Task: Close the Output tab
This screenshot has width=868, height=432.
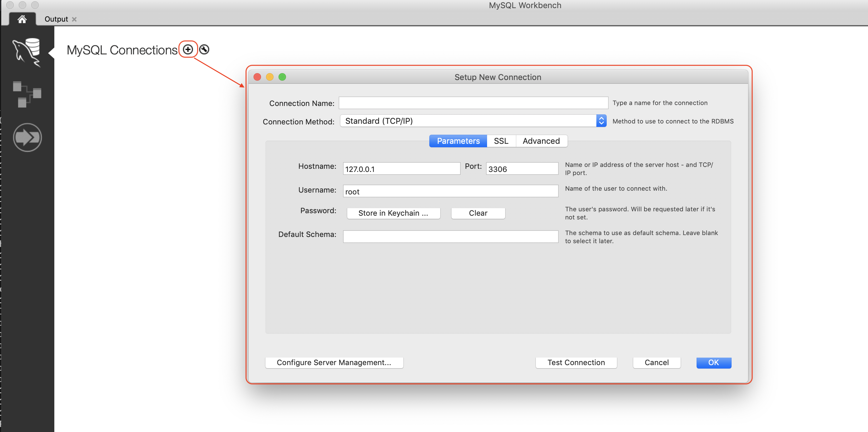Action: coord(75,19)
